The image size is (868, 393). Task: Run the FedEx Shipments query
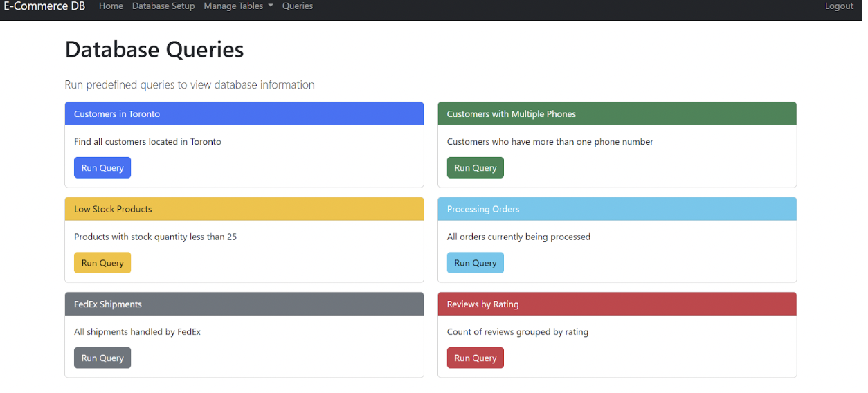[102, 358]
